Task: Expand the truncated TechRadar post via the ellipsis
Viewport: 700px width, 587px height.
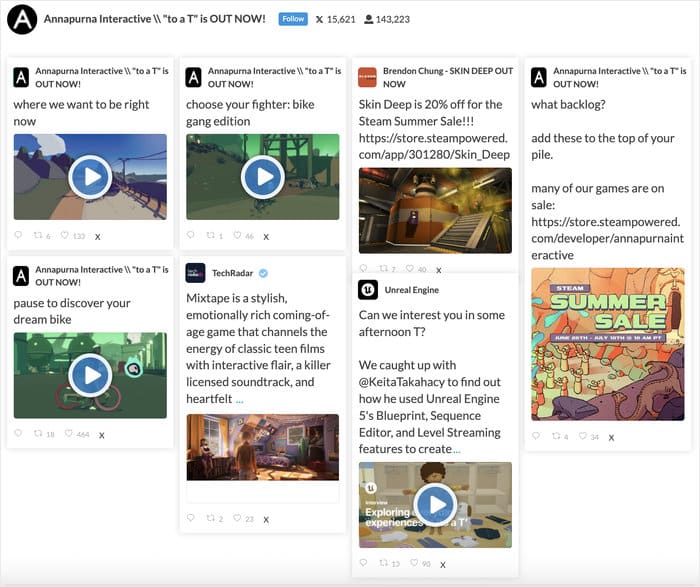Action: (x=239, y=400)
